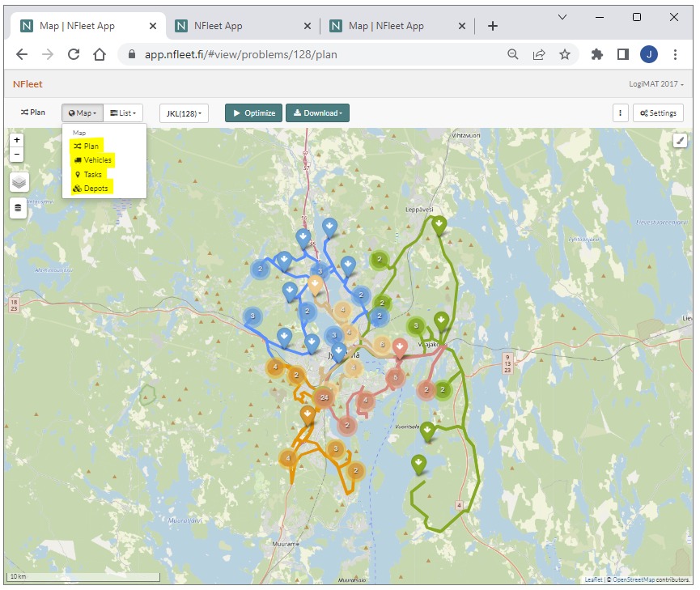Open the browser zoom control
The height and width of the screenshot is (590, 700).
pyautogui.click(x=513, y=54)
